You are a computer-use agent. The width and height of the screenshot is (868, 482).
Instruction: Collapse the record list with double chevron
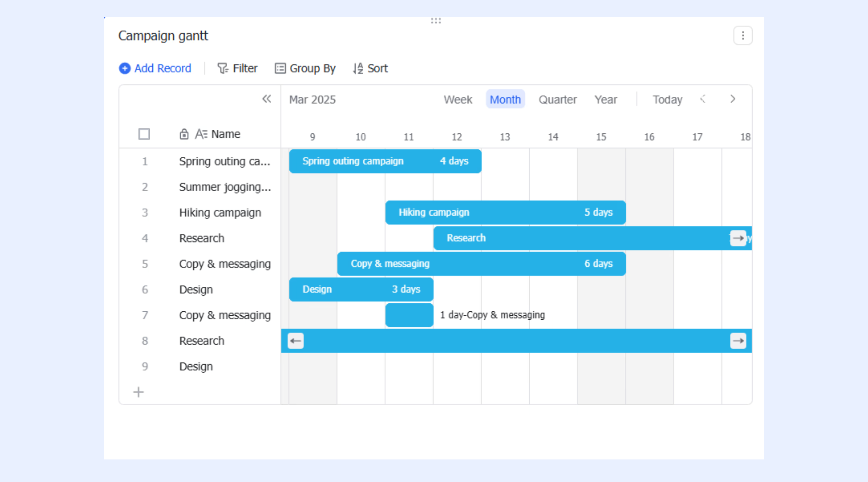point(266,99)
